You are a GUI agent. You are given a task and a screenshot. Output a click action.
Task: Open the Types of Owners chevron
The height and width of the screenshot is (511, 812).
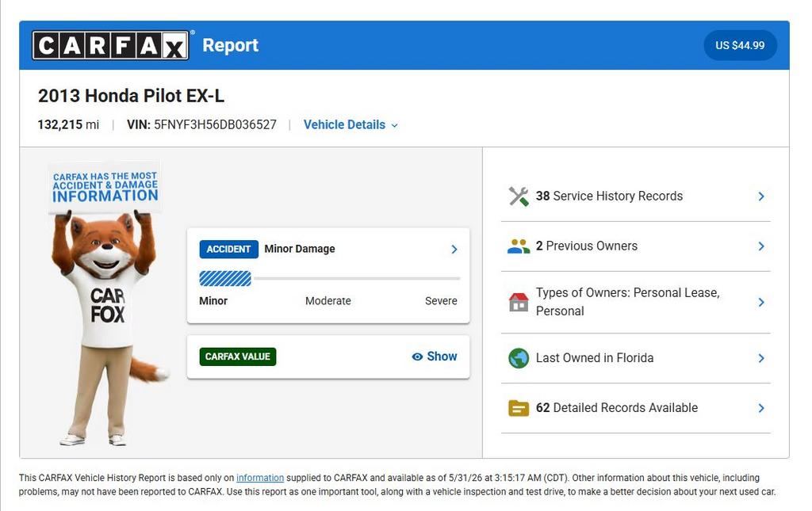(x=761, y=302)
